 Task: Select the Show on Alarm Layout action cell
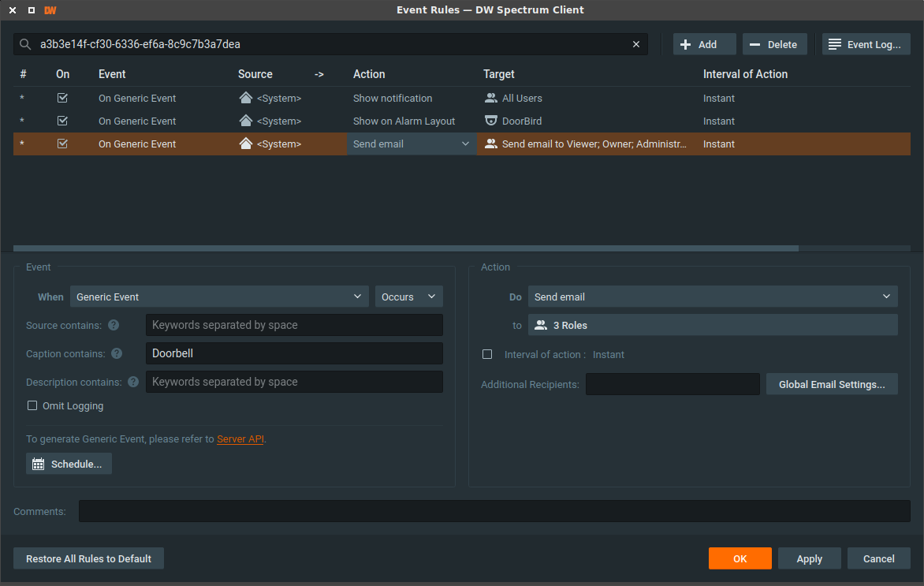[404, 121]
